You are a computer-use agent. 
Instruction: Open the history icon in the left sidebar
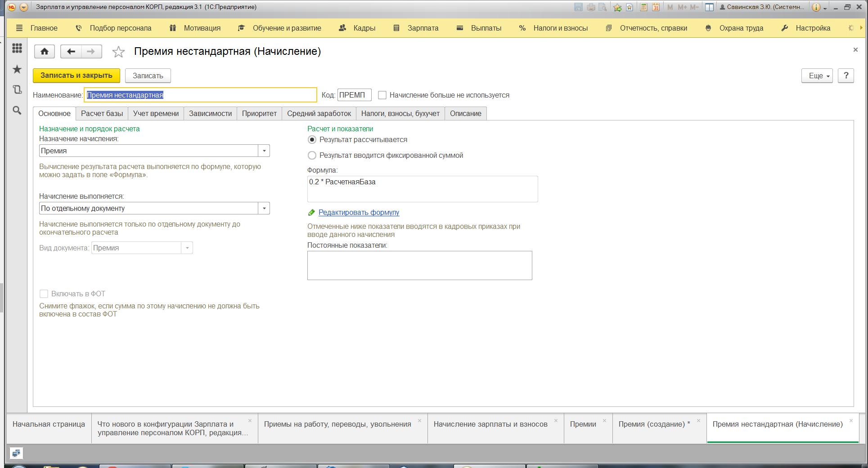click(x=17, y=89)
